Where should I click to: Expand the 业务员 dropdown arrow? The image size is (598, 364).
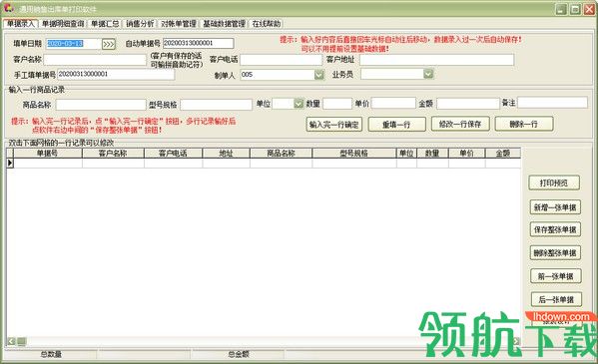pyautogui.click(x=428, y=74)
